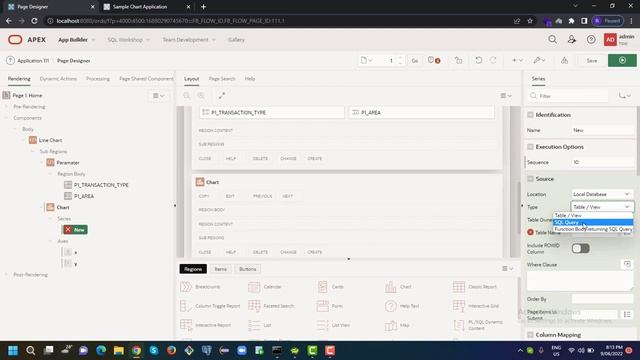
Task: Open APEX search magnifier in header
Action: click(x=552, y=40)
